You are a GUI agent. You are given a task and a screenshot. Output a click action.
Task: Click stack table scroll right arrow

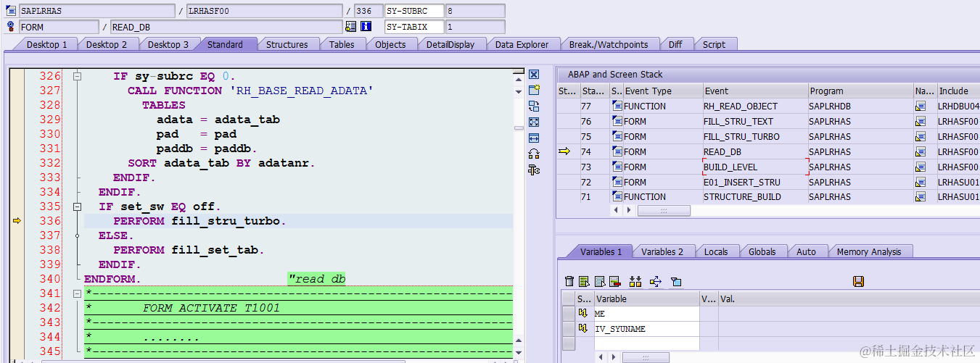click(627, 211)
